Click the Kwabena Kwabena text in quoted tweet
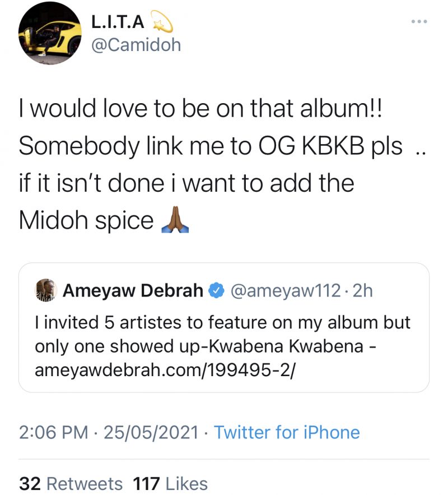Image resolution: width=448 pixels, height=495 pixels. pyautogui.click(x=286, y=346)
